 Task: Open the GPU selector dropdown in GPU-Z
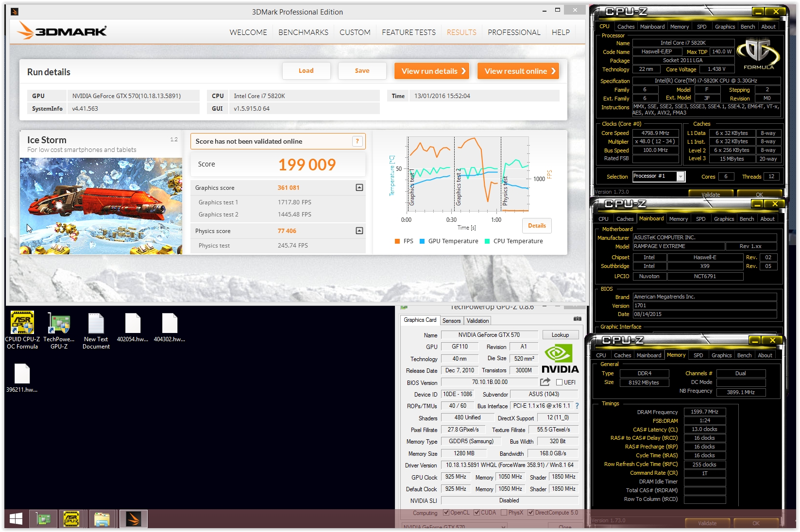coord(503,527)
